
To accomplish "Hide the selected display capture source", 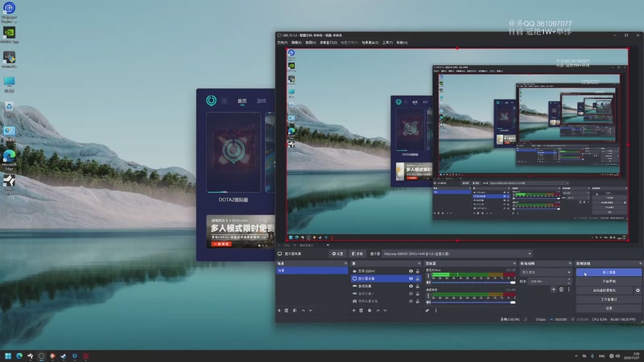I will pos(411,278).
